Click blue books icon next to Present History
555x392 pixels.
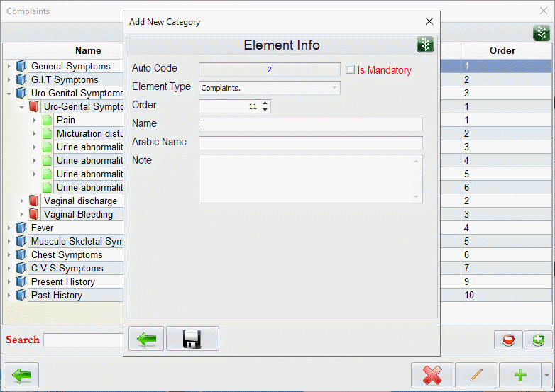[x=21, y=281]
